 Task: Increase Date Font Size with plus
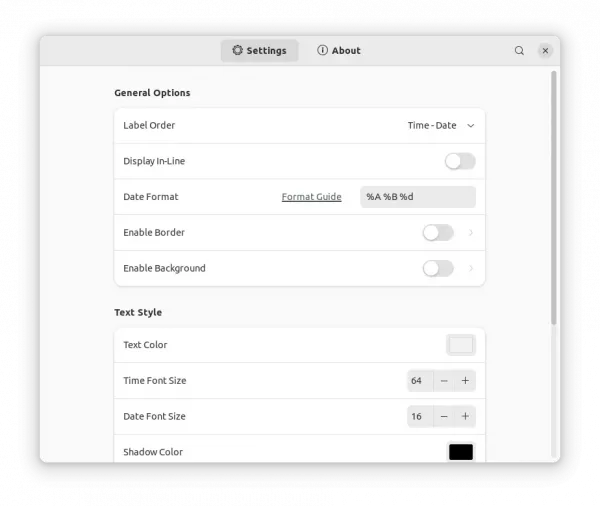(x=465, y=416)
